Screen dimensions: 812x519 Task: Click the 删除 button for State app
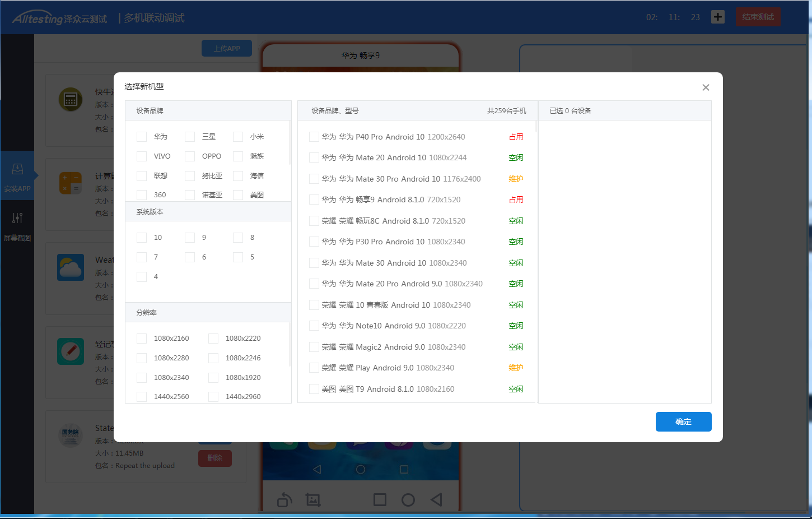point(215,458)
